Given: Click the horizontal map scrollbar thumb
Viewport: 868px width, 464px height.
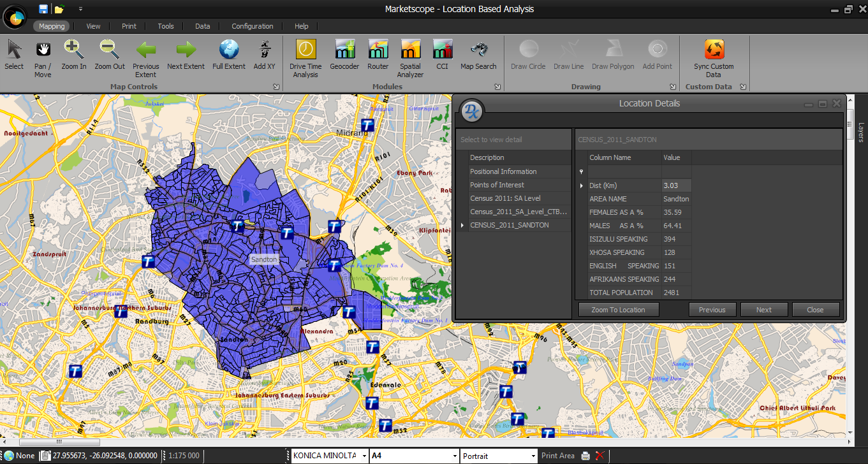Looking at the screenshot, I should pyautogui.click(x=59, y=442).
